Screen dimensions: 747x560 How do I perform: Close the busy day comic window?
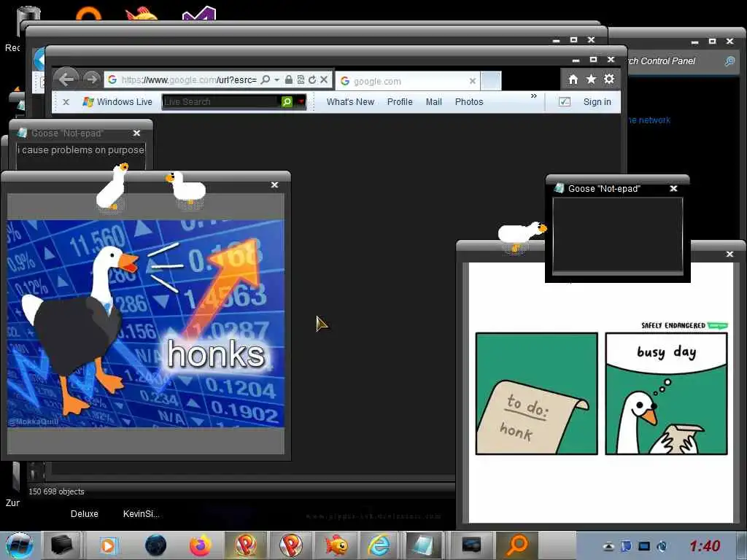729,254
